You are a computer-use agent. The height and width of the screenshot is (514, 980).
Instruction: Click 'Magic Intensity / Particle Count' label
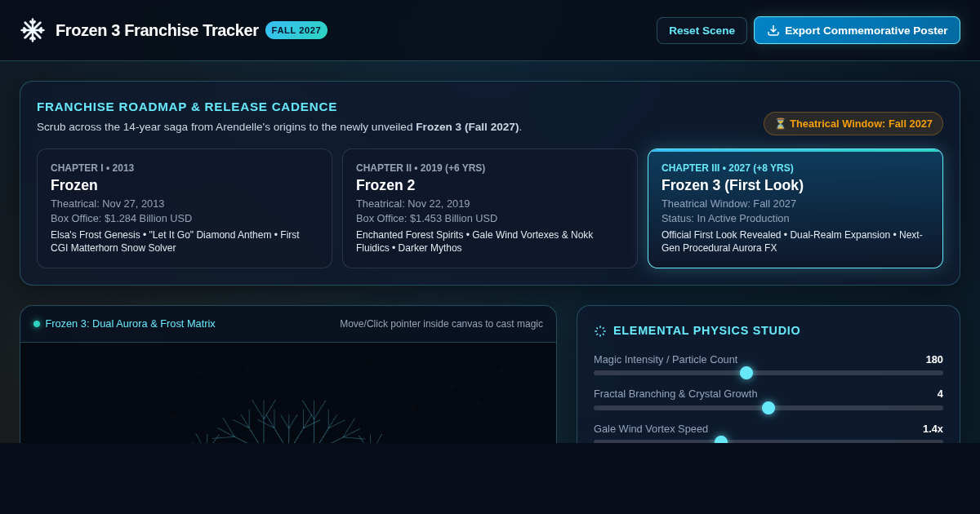click(x=666, y=360)
